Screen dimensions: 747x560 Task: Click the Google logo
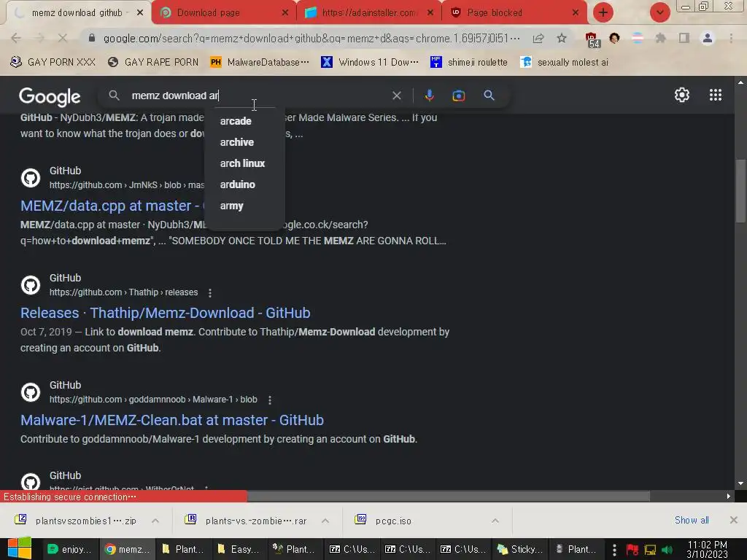50,97
